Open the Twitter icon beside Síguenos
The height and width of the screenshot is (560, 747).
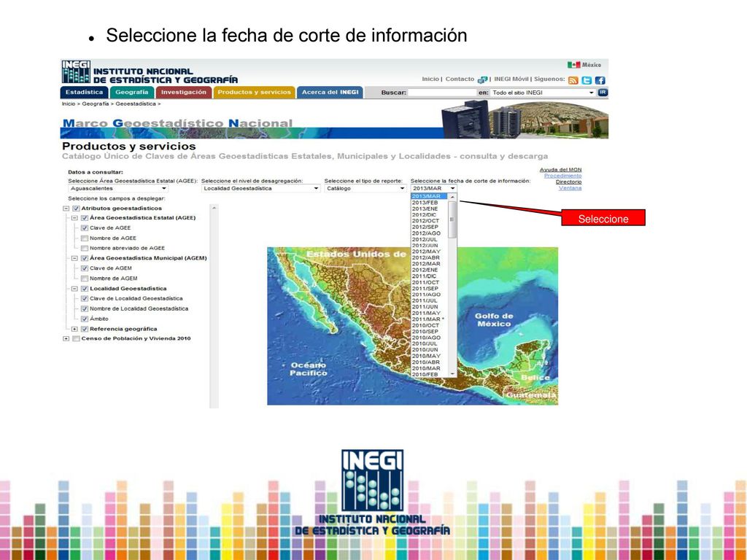pyautogui.click(x=587, y=80)
